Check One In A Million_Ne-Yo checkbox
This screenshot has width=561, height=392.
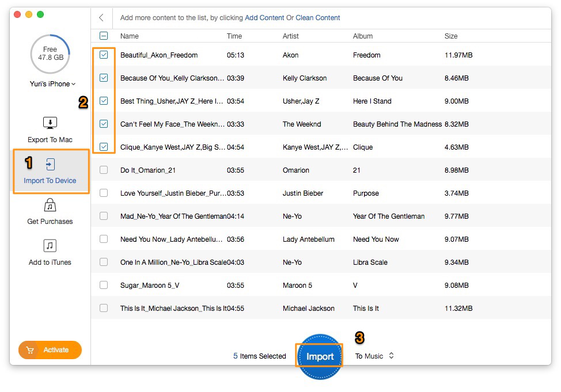click(104, 262)
